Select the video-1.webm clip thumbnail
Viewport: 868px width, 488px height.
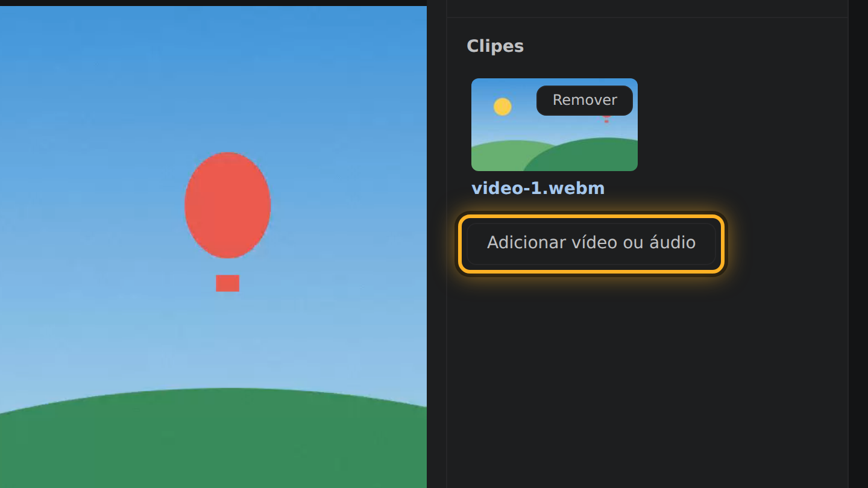555,125
